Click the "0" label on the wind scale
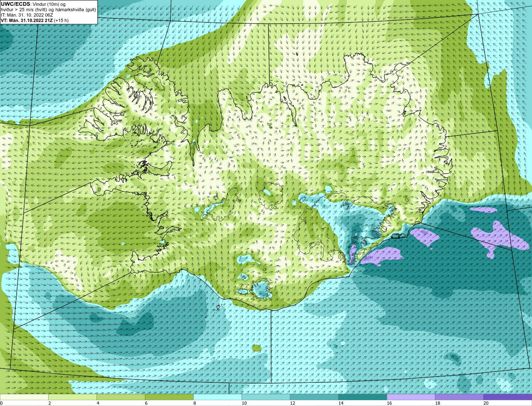Viewport: 532px width, 406px height. point(1,403)
